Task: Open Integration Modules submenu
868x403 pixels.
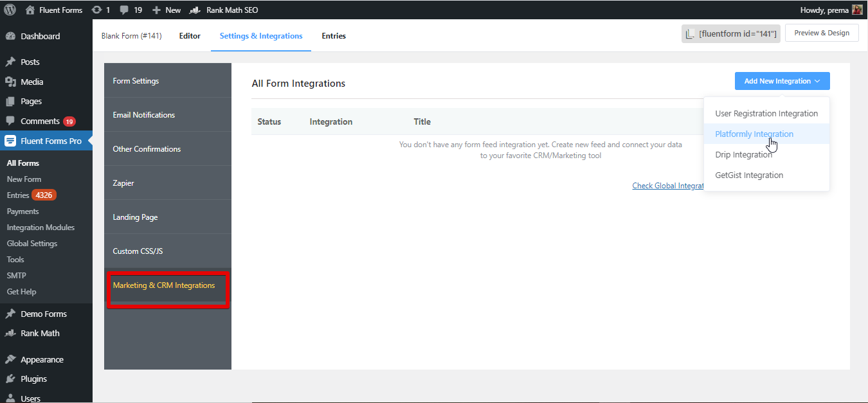Action: [x=41, y=228]
